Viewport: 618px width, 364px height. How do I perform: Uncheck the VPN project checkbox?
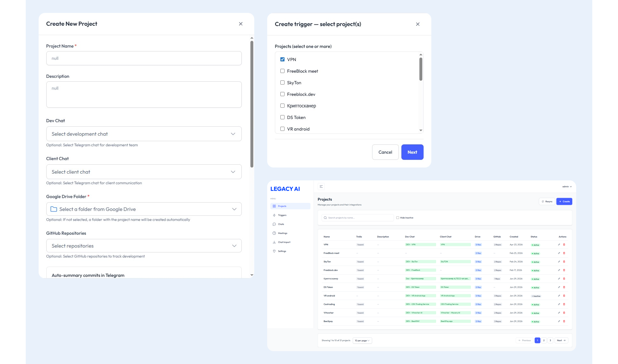(x=282, y=59)
